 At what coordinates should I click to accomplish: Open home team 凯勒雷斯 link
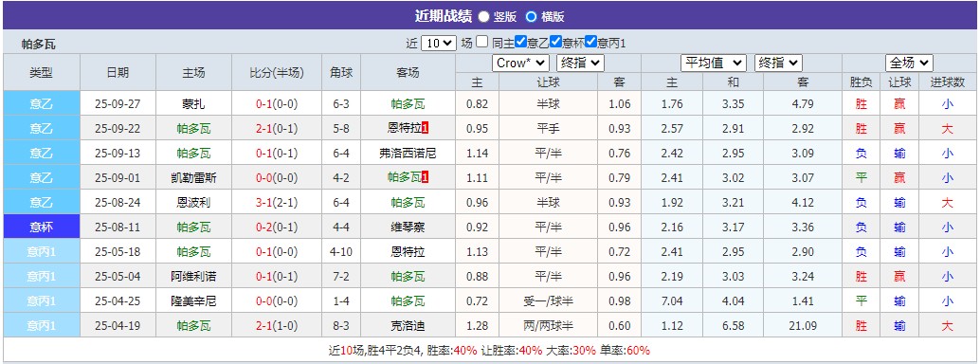pos(193,177)
